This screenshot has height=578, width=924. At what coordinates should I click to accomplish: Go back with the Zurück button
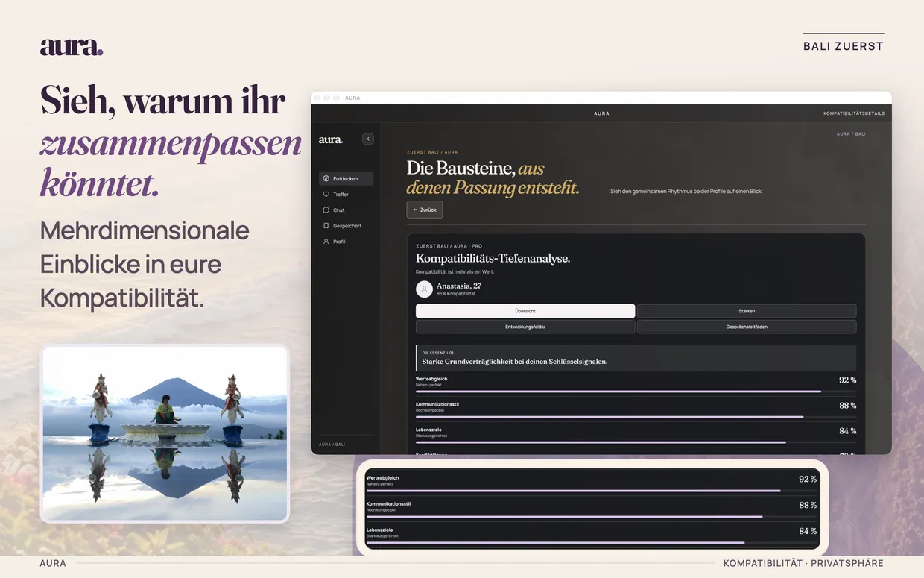point(425,210)
